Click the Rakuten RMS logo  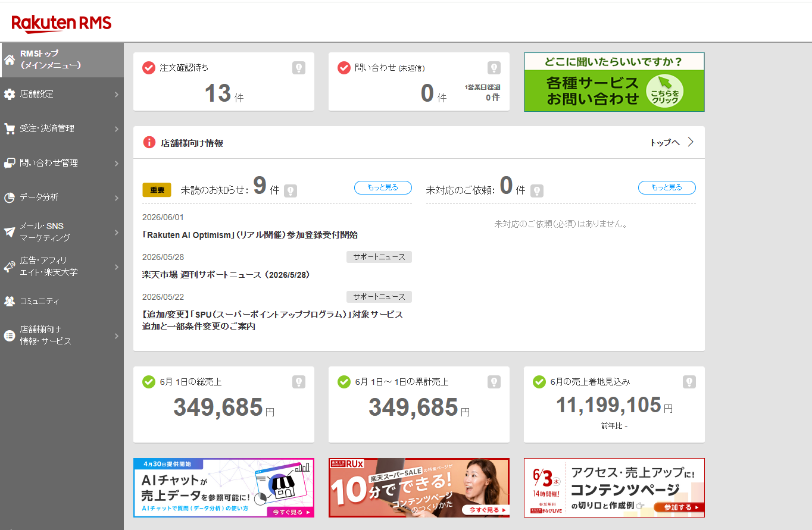[61, 23]
